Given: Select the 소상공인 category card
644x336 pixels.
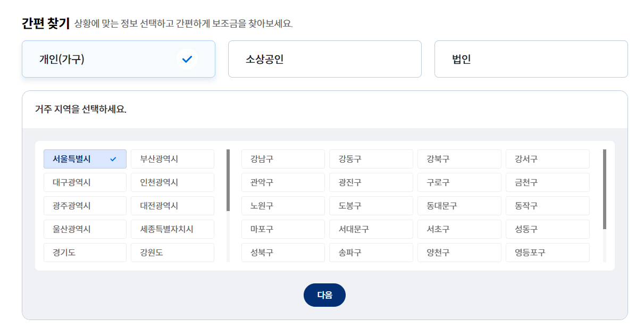Looking at the screenshot, I should tap(324, 59).
